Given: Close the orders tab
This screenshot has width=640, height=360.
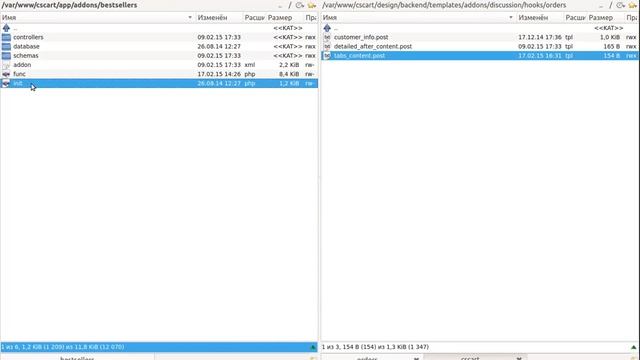Looking at the screenshot, I should pyautogui.click(x=416, y=358).
